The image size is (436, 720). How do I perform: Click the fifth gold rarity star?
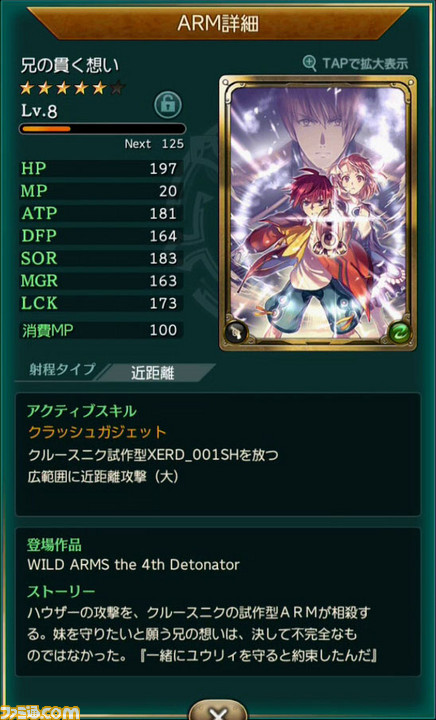pyautogui.click(x=100, y=88)
